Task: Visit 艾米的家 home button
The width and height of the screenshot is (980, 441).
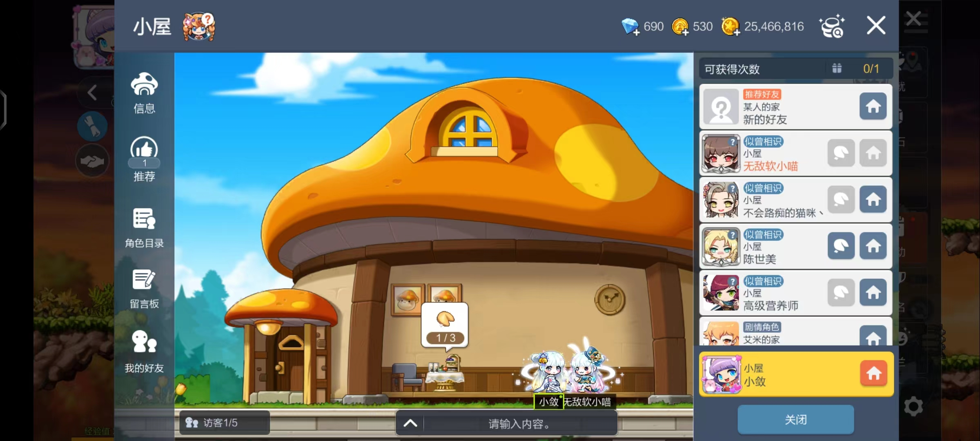Action: click(x=873, y=336)
